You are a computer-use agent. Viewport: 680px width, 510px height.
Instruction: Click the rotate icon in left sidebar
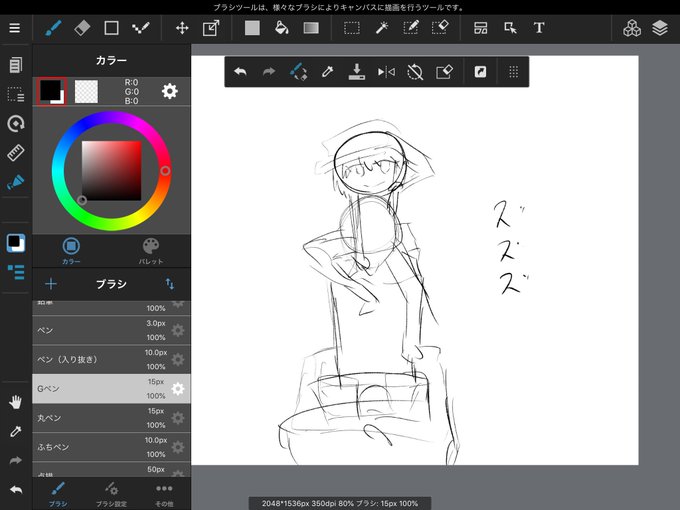tap(16, 124)
